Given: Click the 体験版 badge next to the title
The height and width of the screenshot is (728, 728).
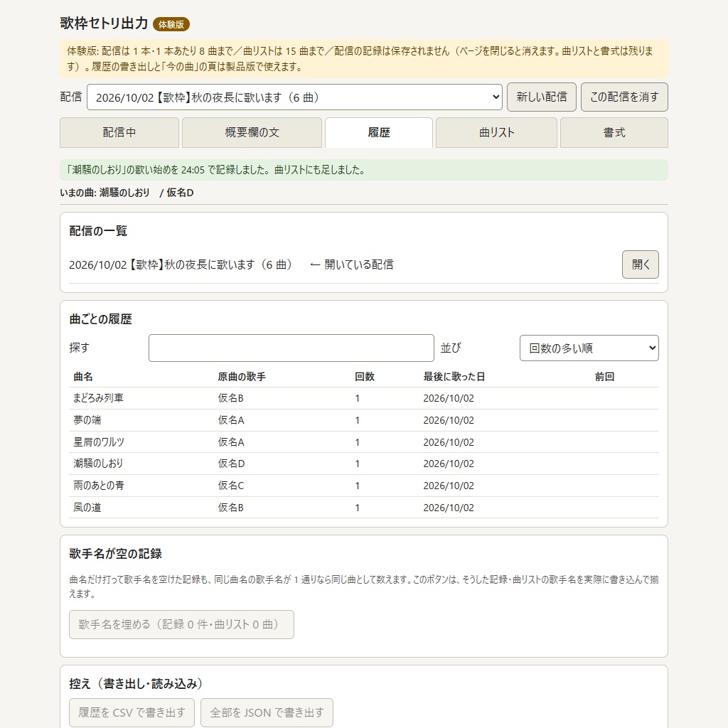Looking at the screenshot, I should [171, 24].
